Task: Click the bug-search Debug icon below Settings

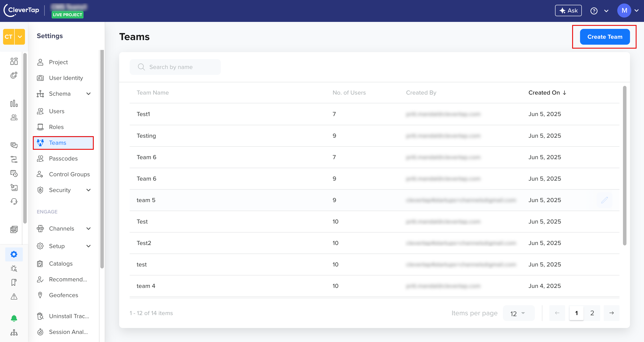Action: (x=14, y=268)
